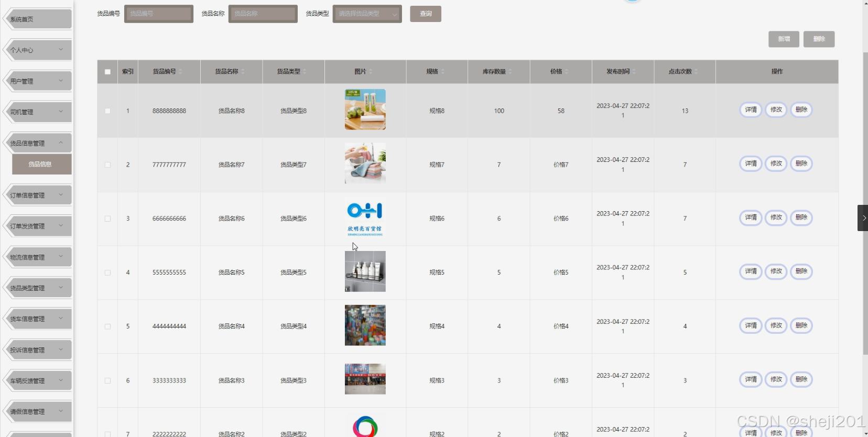Viewport: 868px width, 437px height.
Task: Open the towel image for 货品名称7
Action: tap(365, 163)
